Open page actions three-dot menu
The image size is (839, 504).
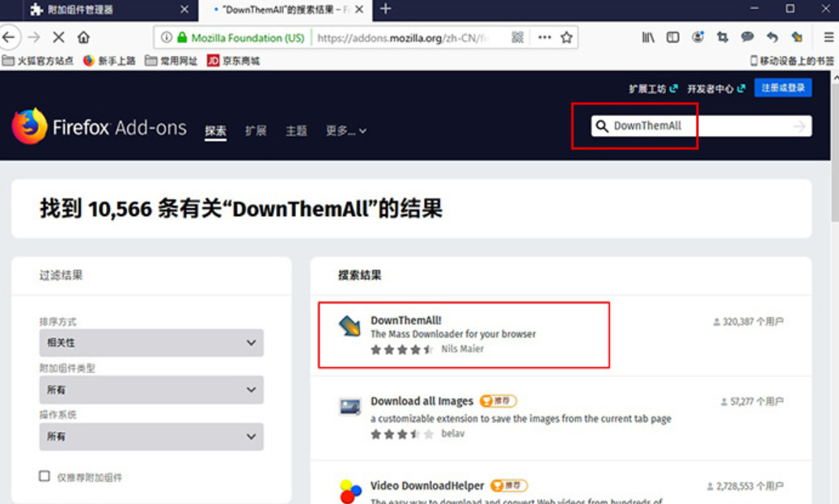545,37
